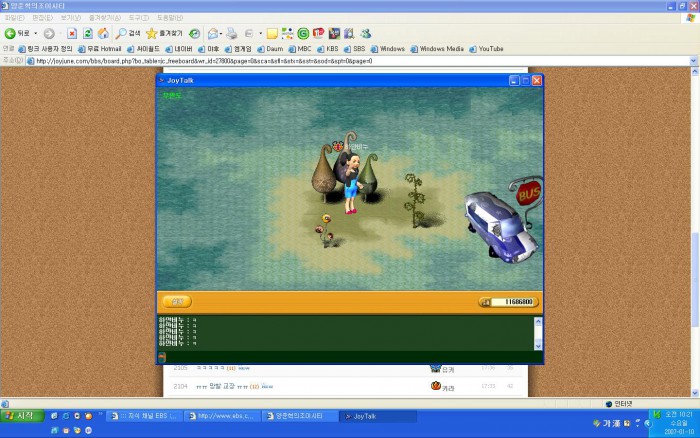The image size is (700, 438).
Task: Expand the Back button history arrow
Action: (36, 33)
